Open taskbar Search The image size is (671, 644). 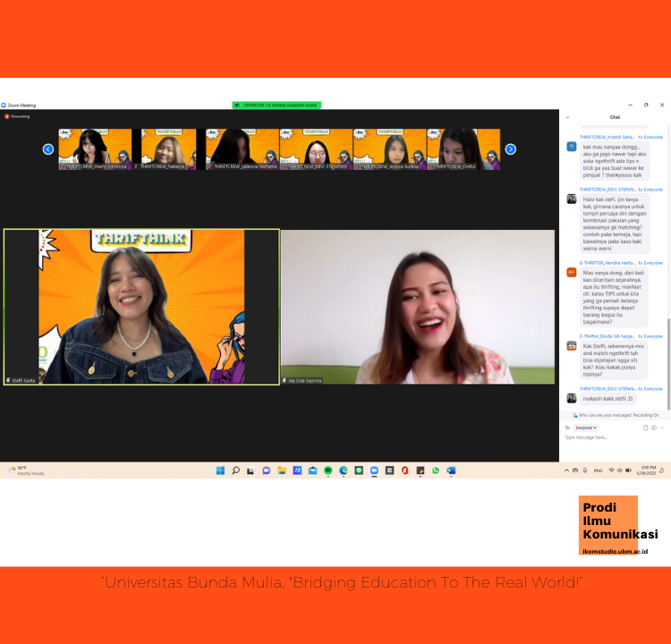[x=236, y=470]
